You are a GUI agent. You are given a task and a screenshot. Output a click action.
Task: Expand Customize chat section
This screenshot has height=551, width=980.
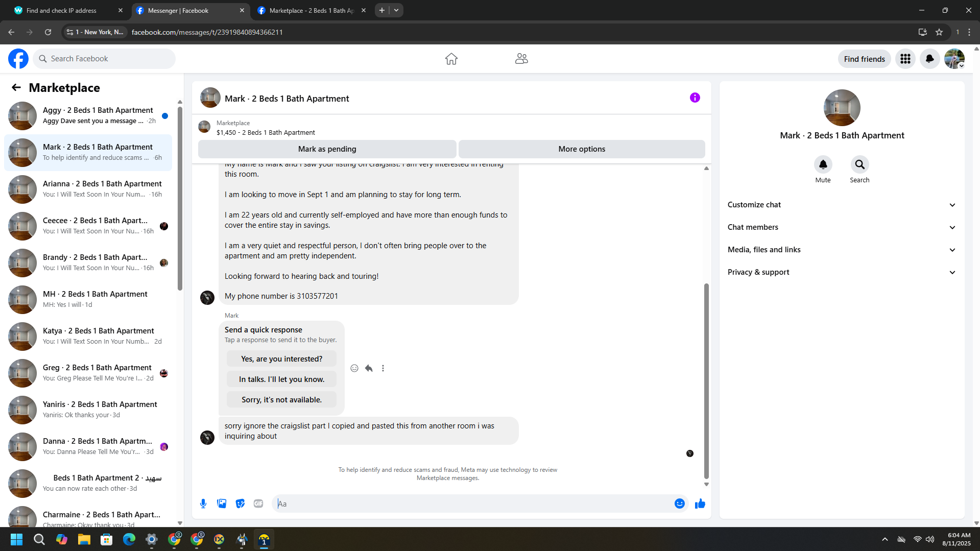click(x=842, y=205)
